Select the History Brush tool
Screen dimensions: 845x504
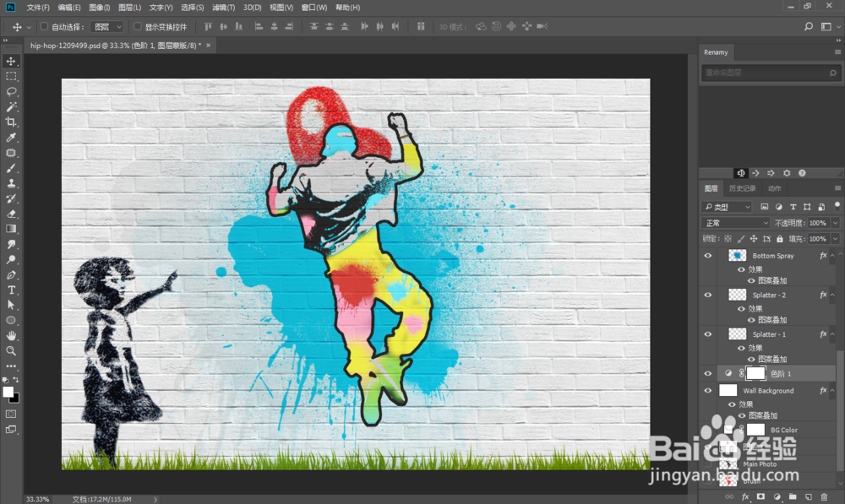coord(11,198)
